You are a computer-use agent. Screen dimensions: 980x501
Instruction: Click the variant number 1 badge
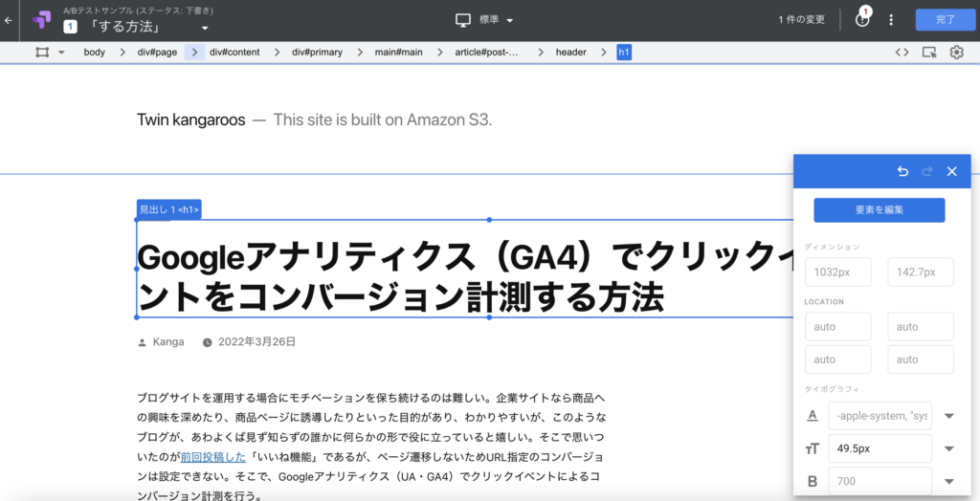pyautogui.click(x=71, y=27)
